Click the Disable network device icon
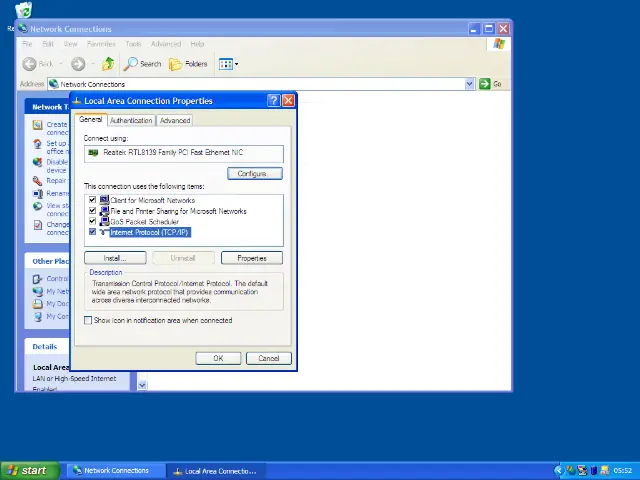640x480 pixels. pyautogui.click(x=37, y=162)
